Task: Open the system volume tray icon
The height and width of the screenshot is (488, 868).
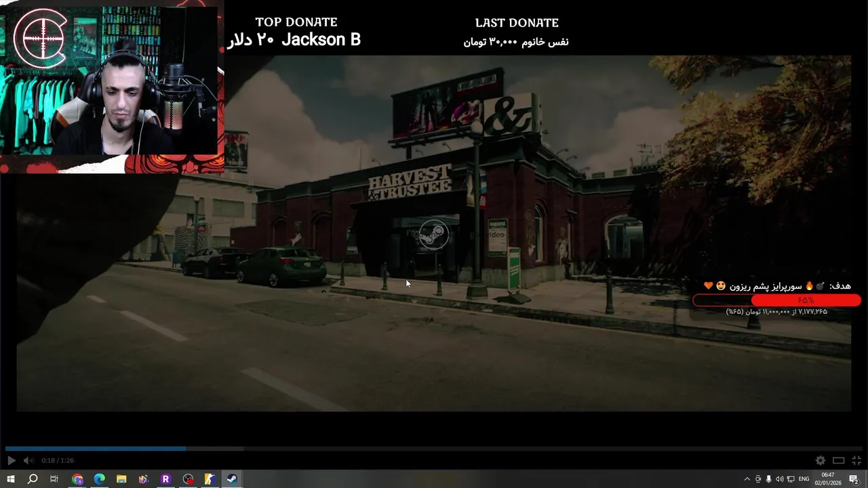Action: [x=780, y=479]
